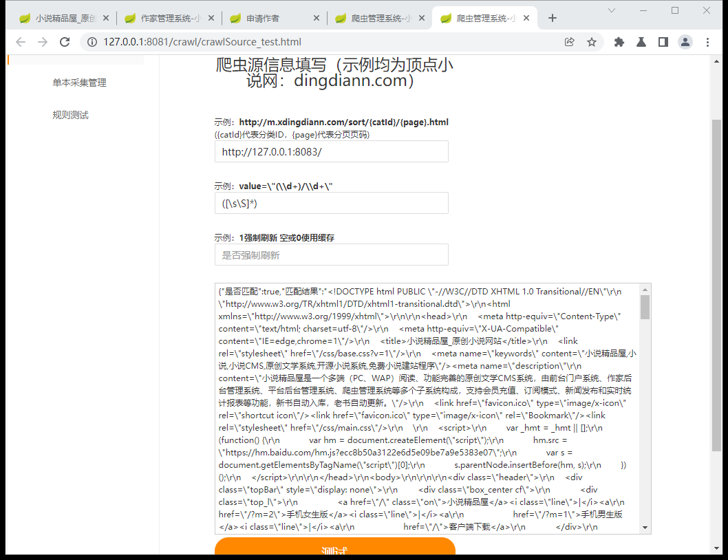This screenshot has width=728, height=560.
Task: Click the {catId}代表分类ID hint text
Action: (x=292, y=135)
